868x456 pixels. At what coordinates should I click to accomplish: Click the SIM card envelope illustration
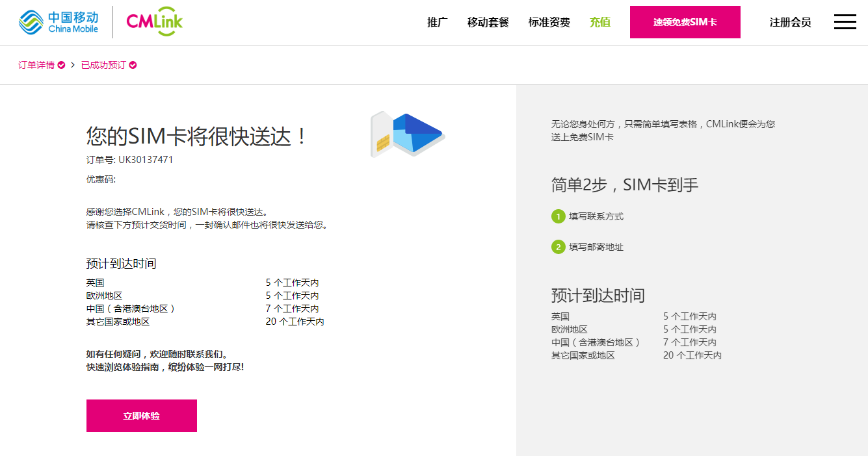(408, 134)
